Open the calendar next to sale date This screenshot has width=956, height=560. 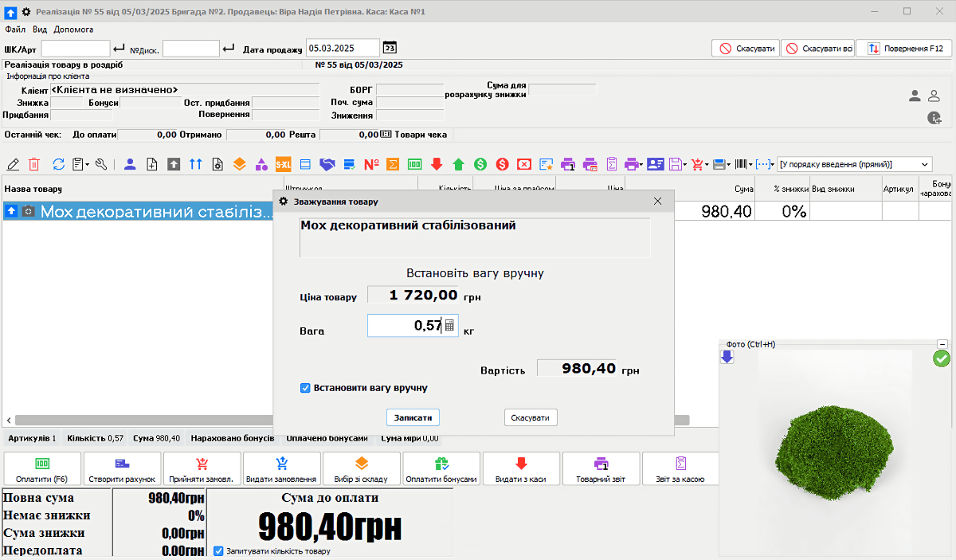(390, 49)
